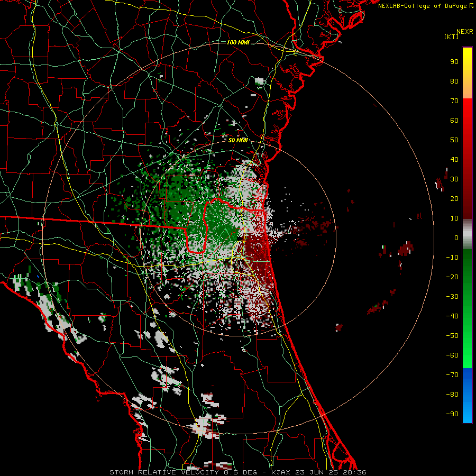Screen dimensions: 476x476
Task: Select the -30 knot legend value
Action: (452, 297)
